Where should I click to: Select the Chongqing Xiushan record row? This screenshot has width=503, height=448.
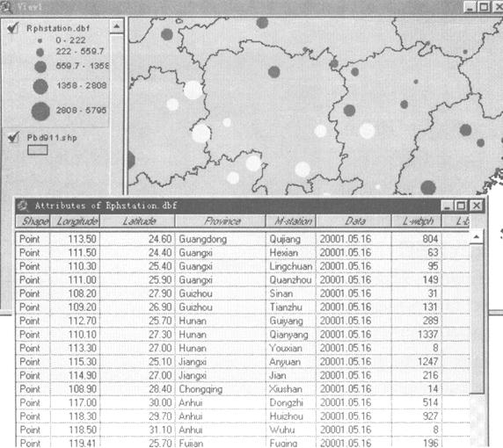point(243,389)
